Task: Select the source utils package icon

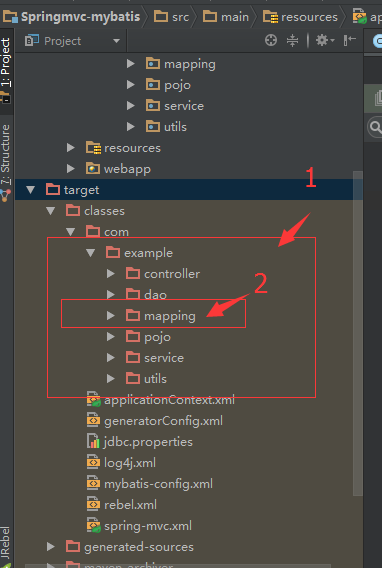Action: [x=153, y=126]
